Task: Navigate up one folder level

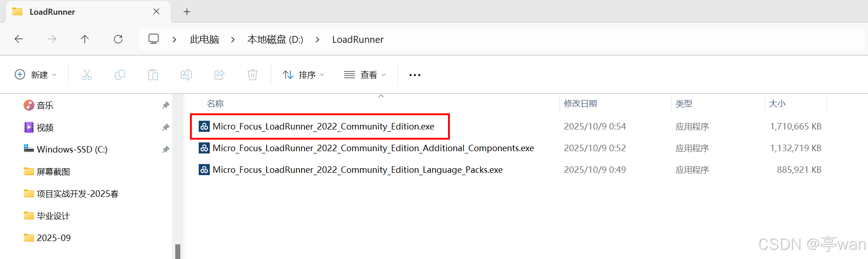Action: (x=85, y=39)
